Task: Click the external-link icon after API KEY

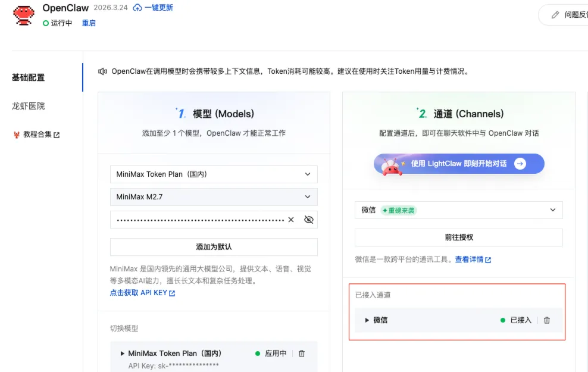Action: coord(172,293)
